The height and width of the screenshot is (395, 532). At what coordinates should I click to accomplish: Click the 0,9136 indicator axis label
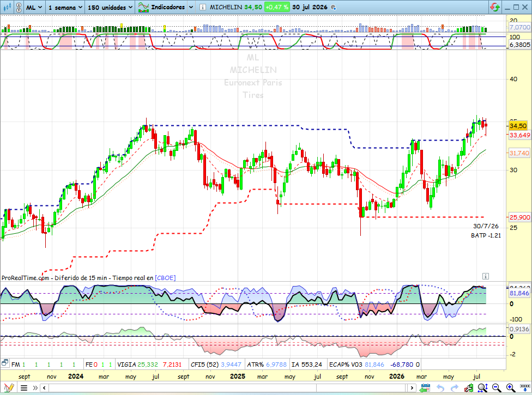[519, 329]
